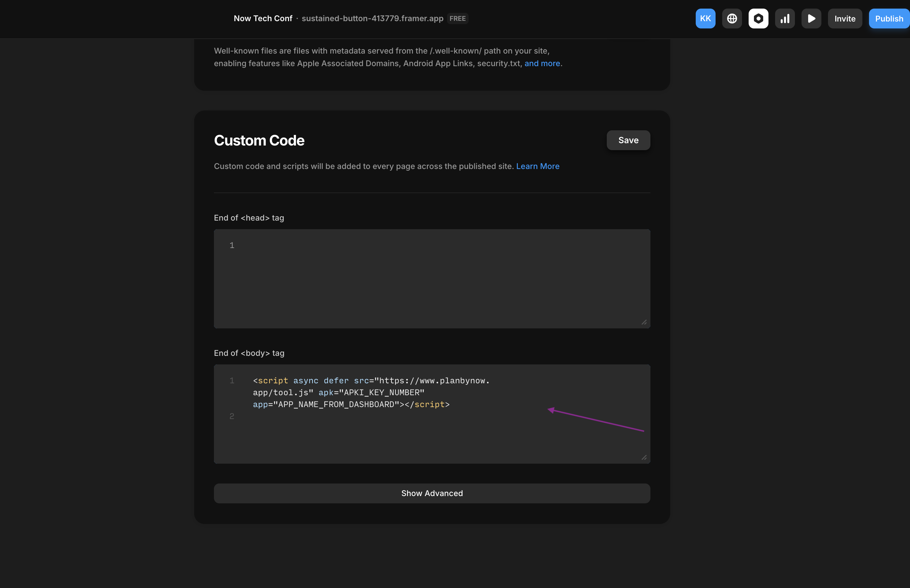Click line number 1 in head editor
This screenshot has height=588, width=910.
[x=232, y=245]
